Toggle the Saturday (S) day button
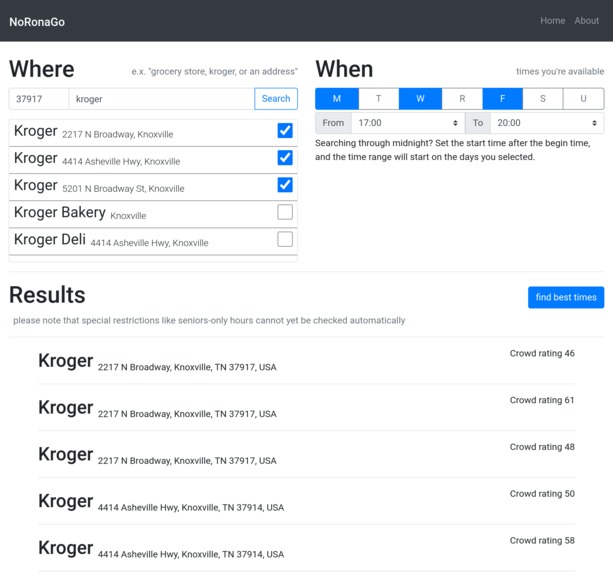 (x=543, y=98)
